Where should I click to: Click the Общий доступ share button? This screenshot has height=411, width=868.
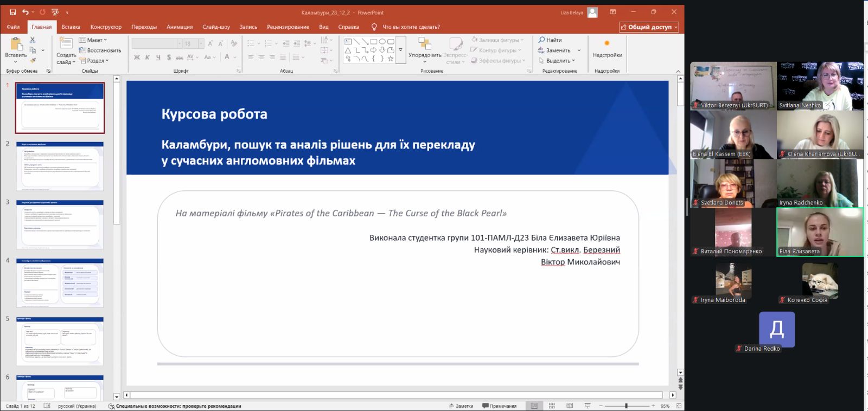(x=649, y=27)
